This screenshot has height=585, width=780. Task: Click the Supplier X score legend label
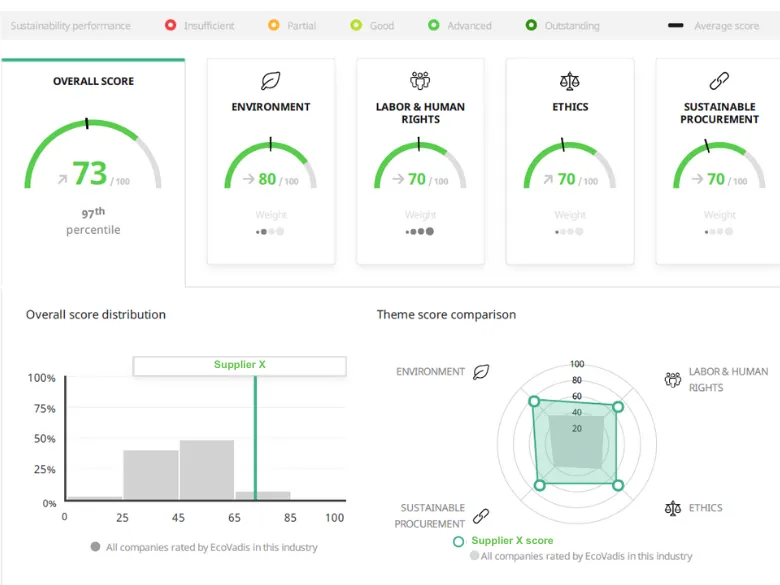tap(512, 541)
